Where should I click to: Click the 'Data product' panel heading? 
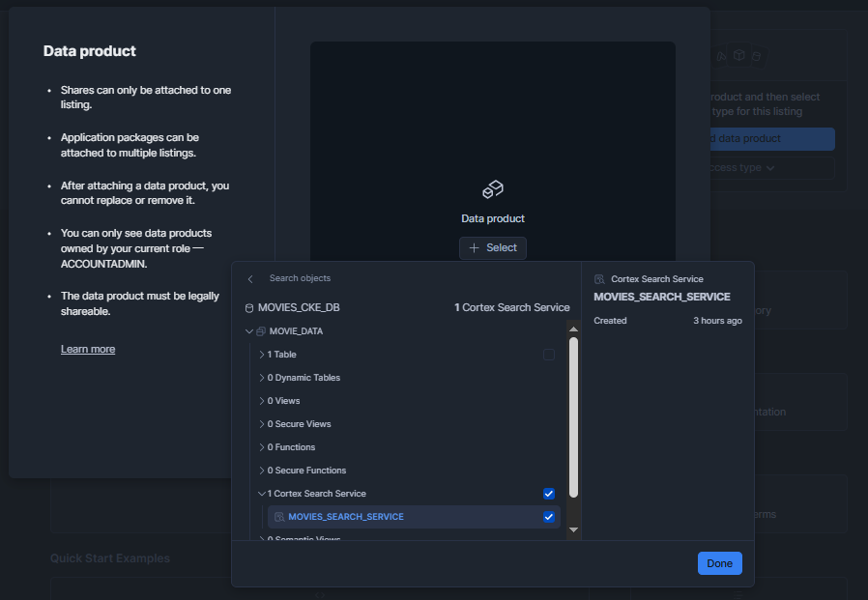pos(90,51)
